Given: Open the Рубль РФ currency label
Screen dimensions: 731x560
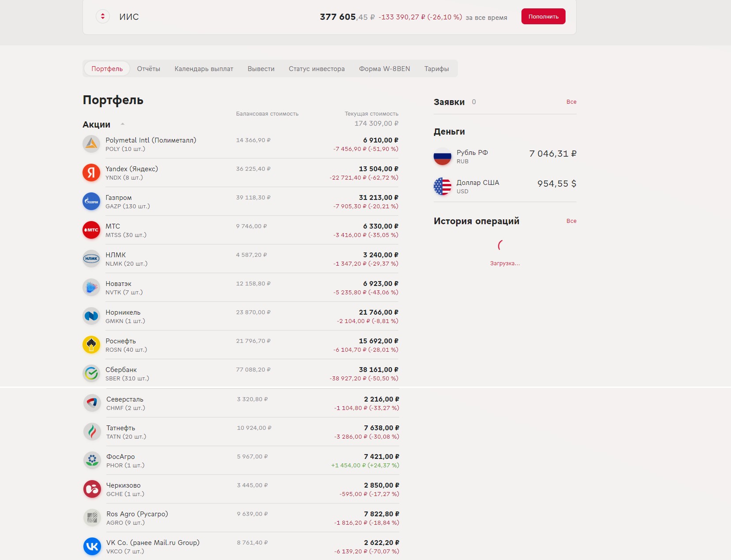Looking at the screenshot, I should (x=472, y=153).
